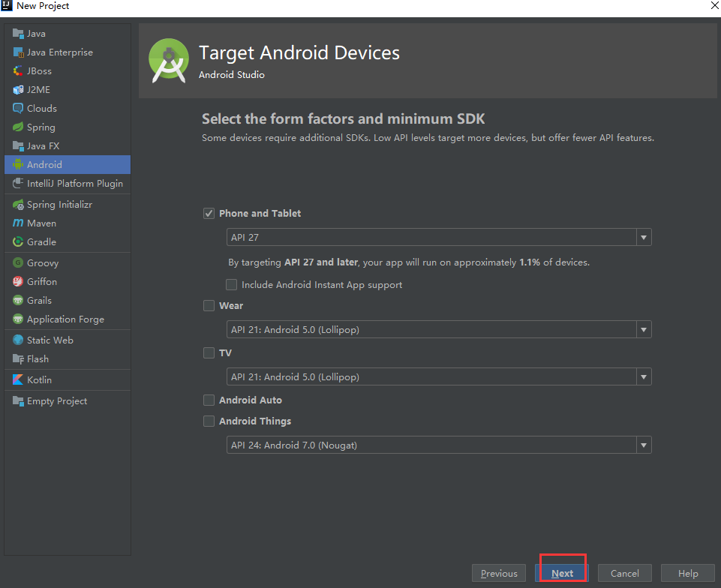Click the Application Forge icon
The height and width of the screenshot is (588, 721).
pyautogui.click(x=18, y=319)
